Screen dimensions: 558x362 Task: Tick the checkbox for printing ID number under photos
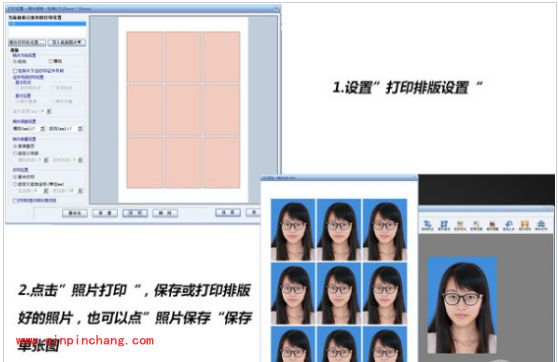(x=15, y=71)
